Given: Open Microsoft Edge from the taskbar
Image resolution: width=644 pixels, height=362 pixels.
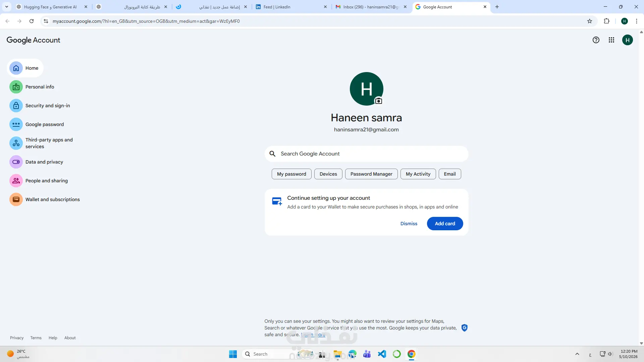Looking at the screenshot, I should (353, 354).
